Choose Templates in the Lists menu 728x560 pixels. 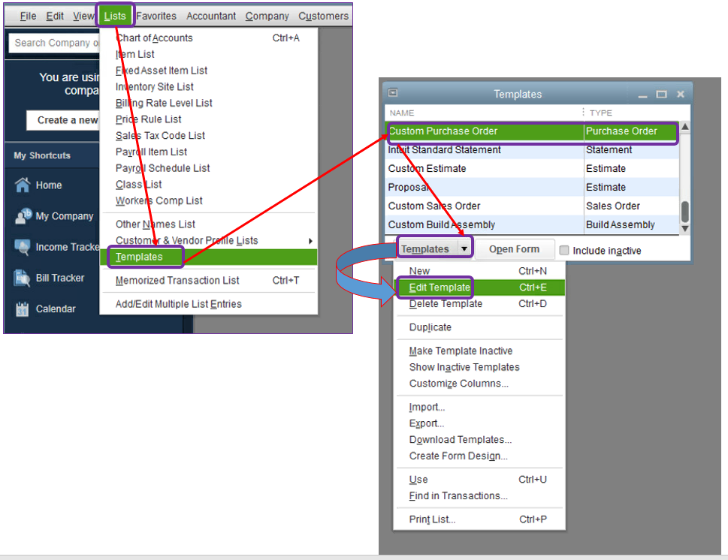click(x=209, y=257)
